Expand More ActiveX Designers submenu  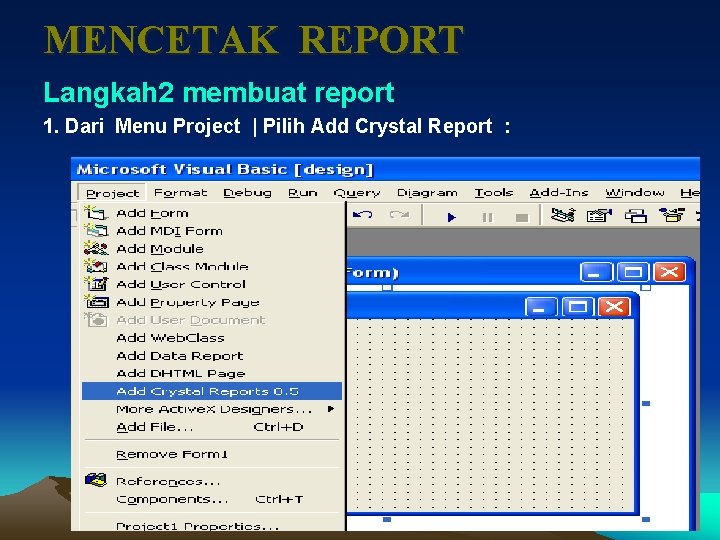click(x=212, y=409)
